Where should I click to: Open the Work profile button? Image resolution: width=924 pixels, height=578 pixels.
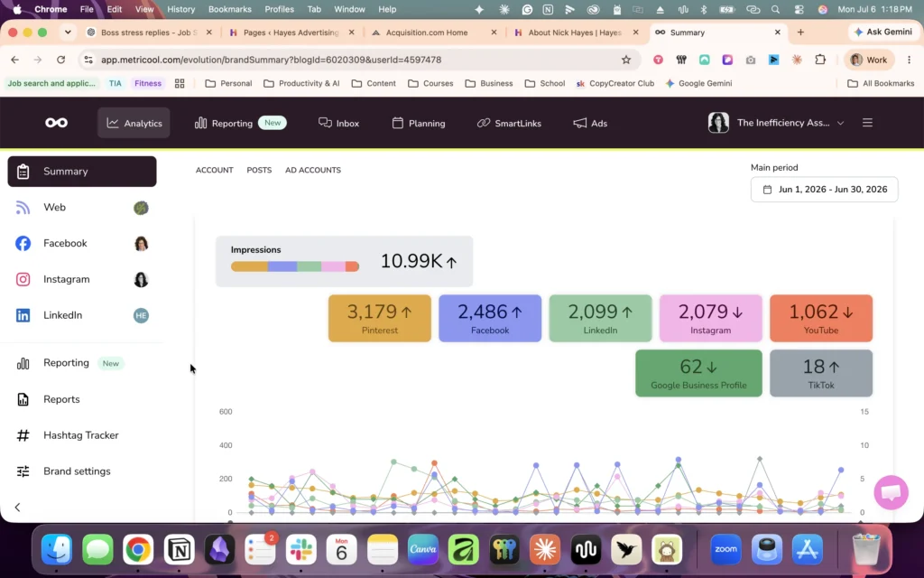coord(869,60)
